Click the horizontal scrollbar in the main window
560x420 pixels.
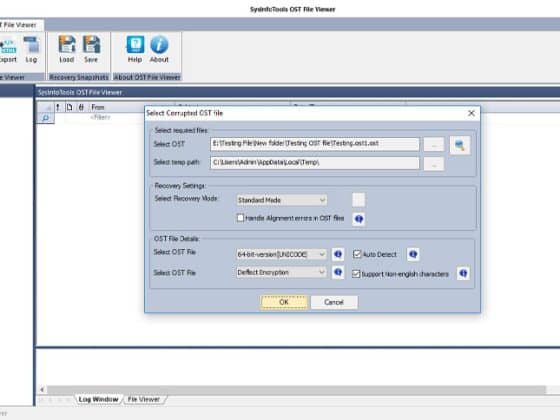click(x=296, y=389)
